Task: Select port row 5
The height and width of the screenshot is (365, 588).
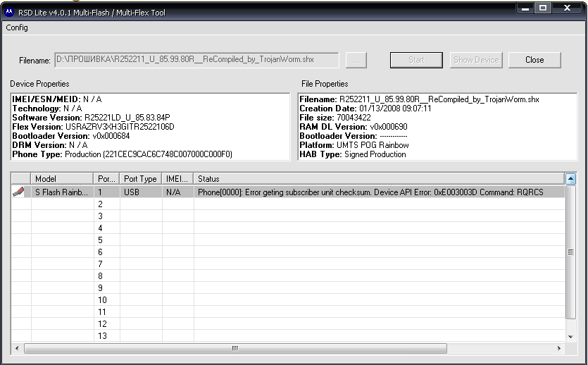Action: (x=287, y=240)
